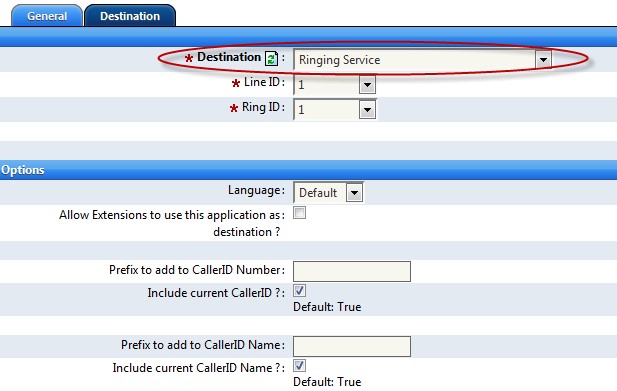The height and width of the screenshot is (391, 617).
Task: Open the Language dropdown arrow
Action: click(x=355, y=193)
